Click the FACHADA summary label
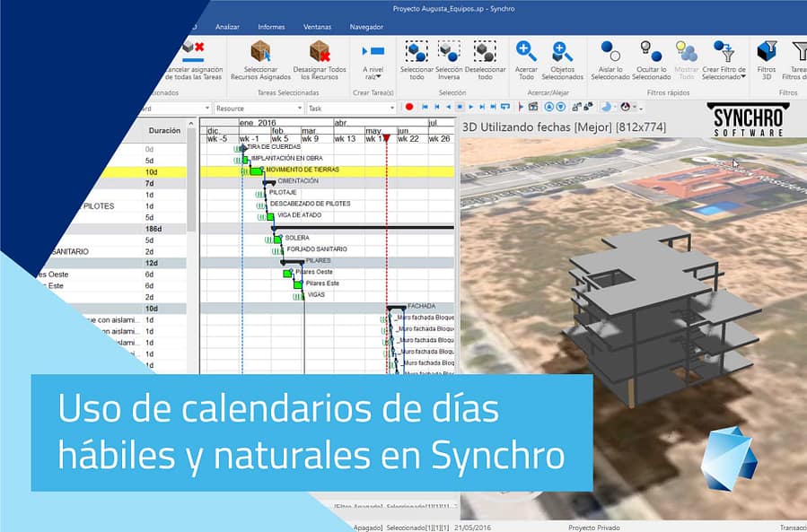807x532 pixels. coord(421,306)
